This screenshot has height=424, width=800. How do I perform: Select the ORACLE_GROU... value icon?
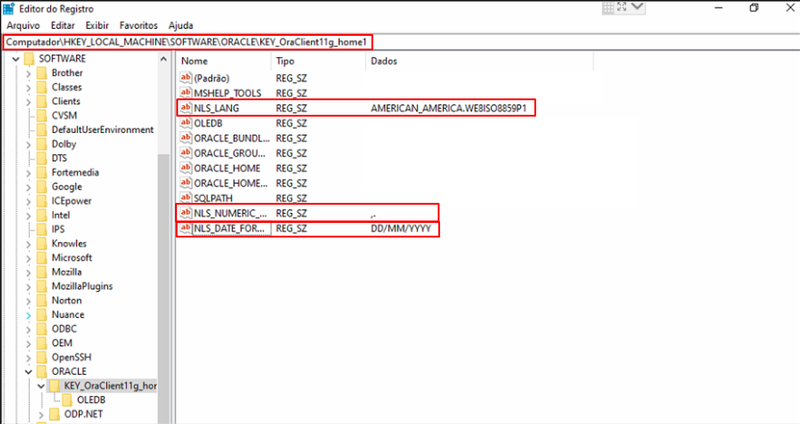(186, 153)
